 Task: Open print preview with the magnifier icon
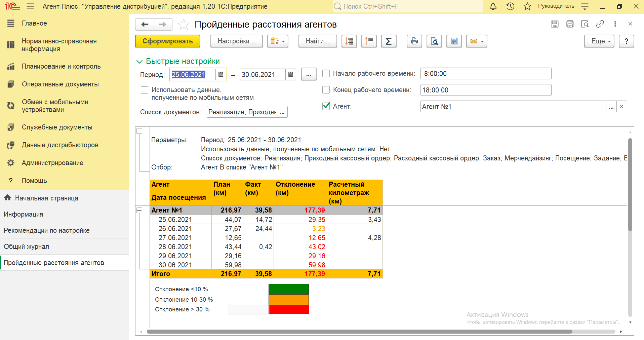434,41
